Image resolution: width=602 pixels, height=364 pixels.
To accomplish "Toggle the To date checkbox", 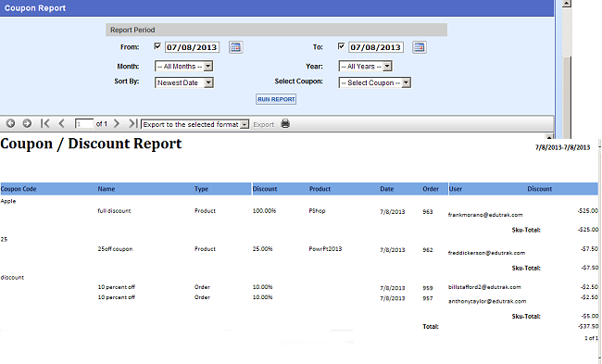I will (x=341, y=46).
